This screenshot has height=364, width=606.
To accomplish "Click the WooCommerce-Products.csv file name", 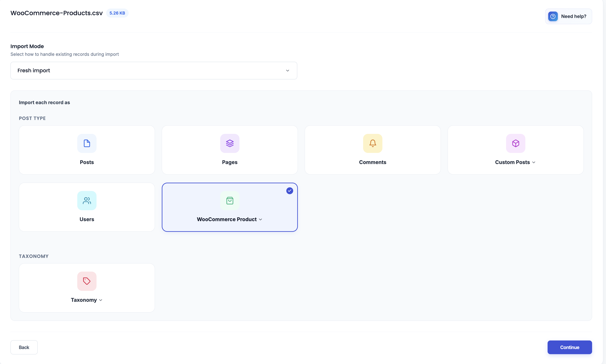I will 56,13.
